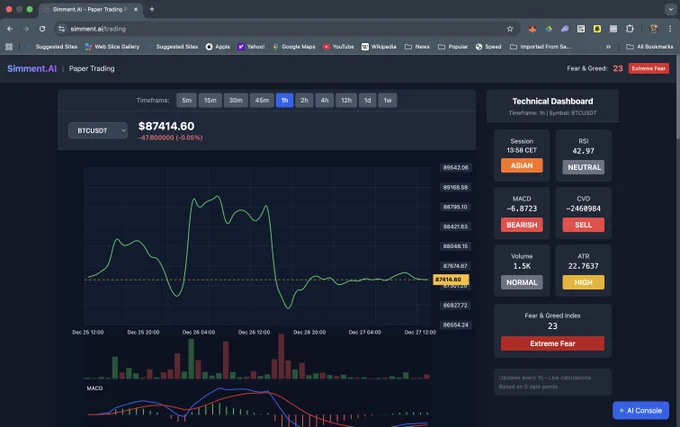Click the MACD indicator label below chart
The image size is (680, 427).
click(x=95, y=388)
